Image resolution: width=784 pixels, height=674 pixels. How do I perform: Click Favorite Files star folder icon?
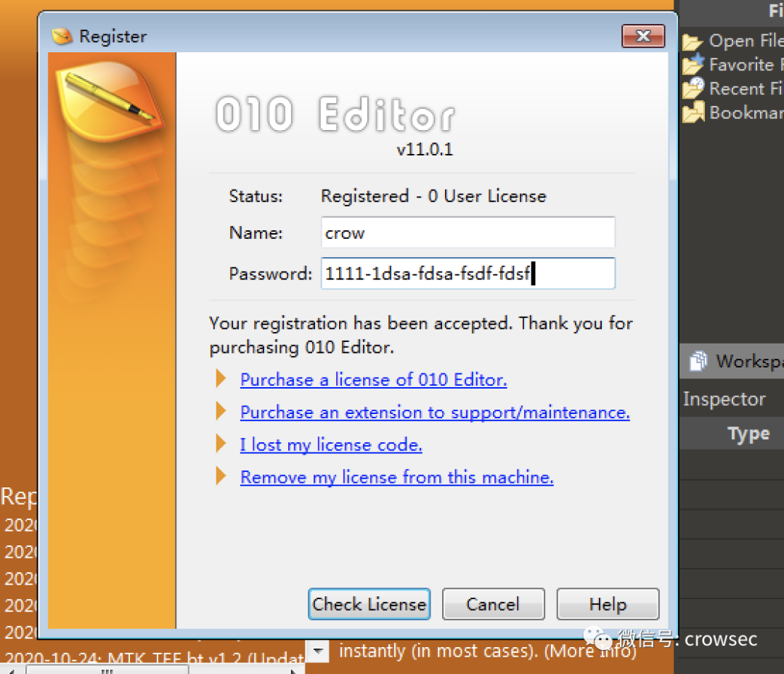pos(693,65)
